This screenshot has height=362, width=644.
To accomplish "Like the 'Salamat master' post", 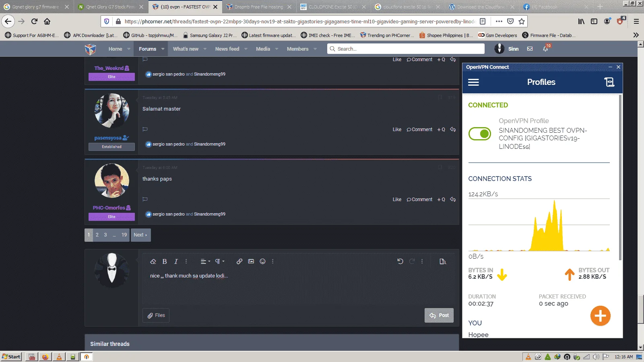I will (397, 130).
